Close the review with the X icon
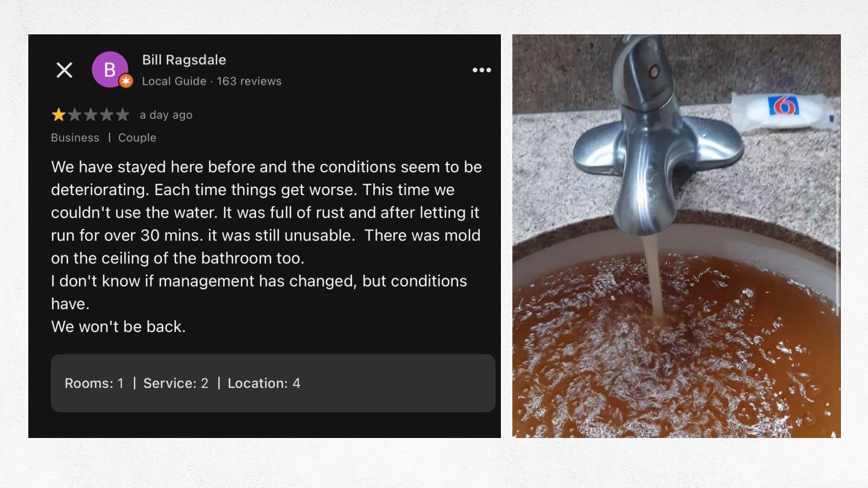868x488 pixels. (64, 70)
